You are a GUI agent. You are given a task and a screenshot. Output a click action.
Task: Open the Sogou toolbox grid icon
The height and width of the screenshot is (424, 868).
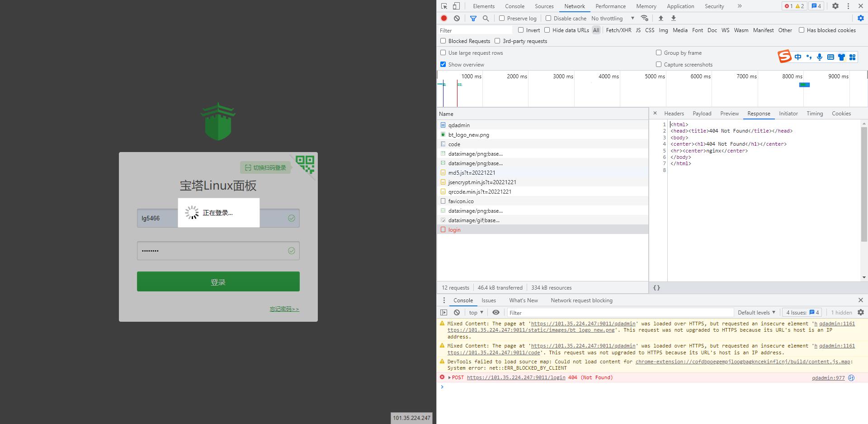pyautogui.click(x=852, y=57)
